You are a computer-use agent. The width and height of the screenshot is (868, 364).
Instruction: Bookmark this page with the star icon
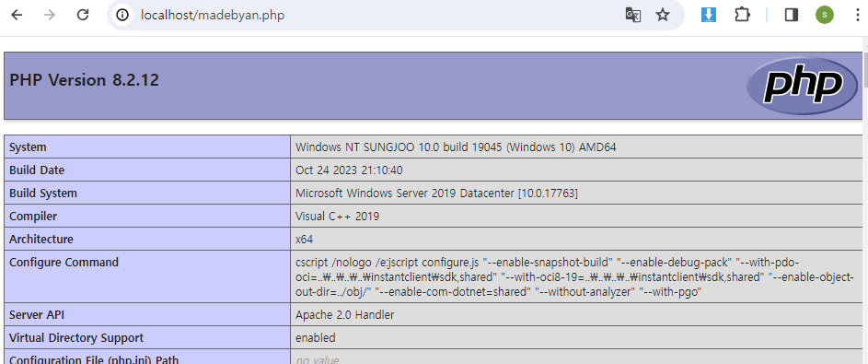[663, 15]
